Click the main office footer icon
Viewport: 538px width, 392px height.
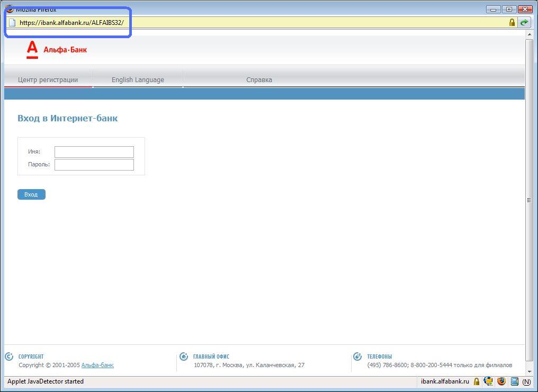pyautogui.click(x=184, y=357)
